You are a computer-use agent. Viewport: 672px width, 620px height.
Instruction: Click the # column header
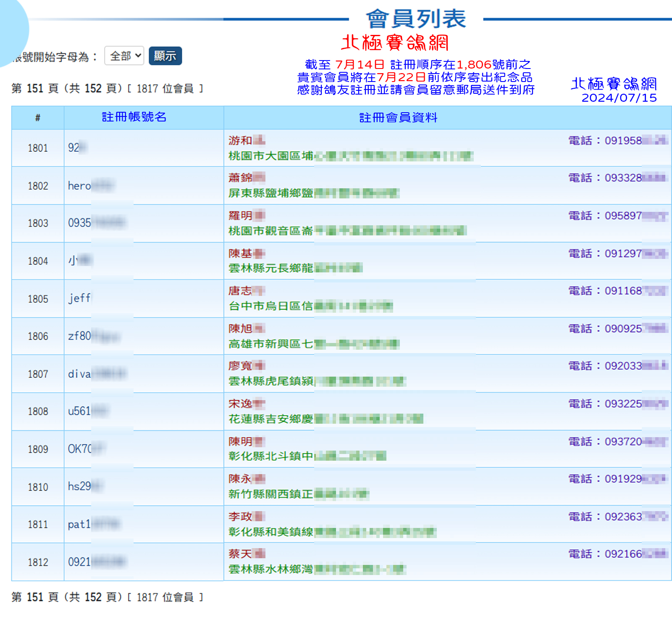(38, 118)
